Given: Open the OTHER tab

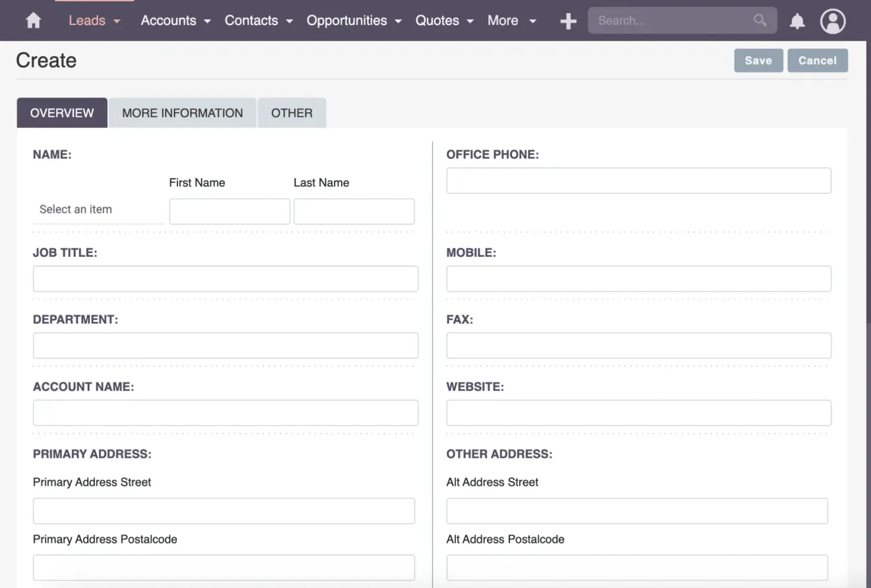Looking at the screenshot, I should tap(292, 113).
